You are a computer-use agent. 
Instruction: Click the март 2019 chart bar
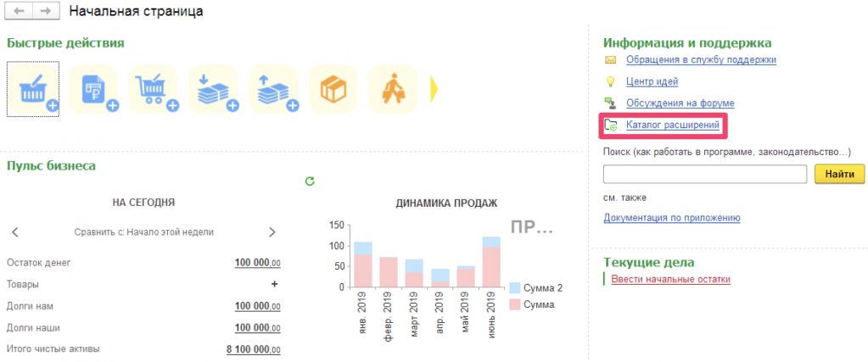coord(414,274)
